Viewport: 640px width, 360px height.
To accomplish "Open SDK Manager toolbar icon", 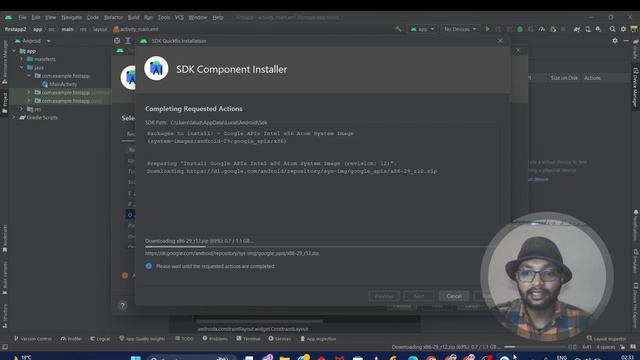I will [598, 29].
